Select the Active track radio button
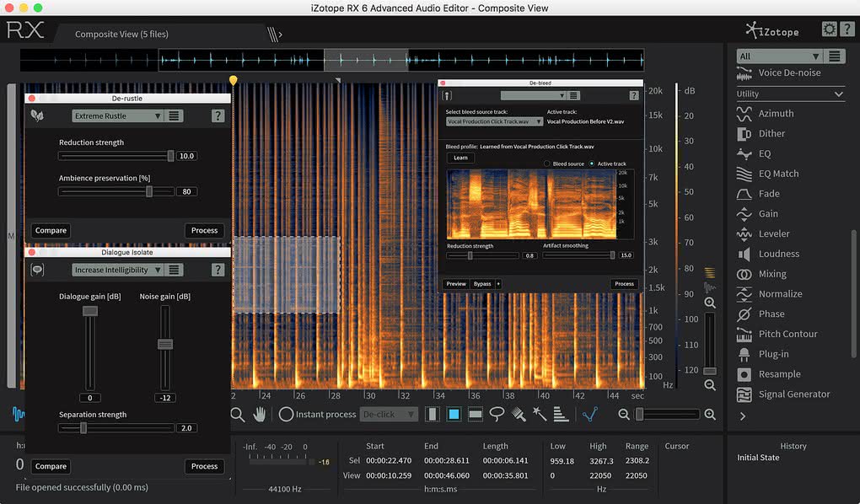This screenshot has height=504, width=860. click(x=591, y=164)
